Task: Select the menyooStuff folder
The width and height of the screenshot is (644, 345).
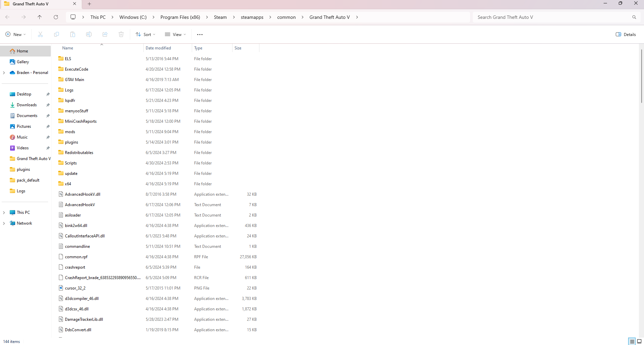Action: coord(76,111)
